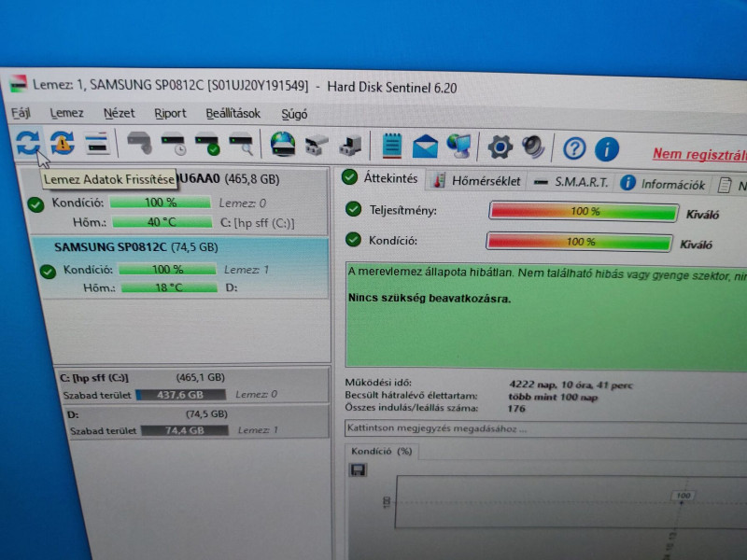Click the blue info circle toolbar icon

[x=606, y=149]
